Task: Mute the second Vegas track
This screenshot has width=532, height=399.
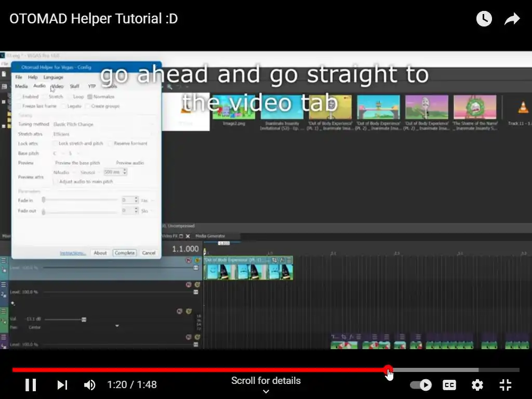Action: pos(189,285)
